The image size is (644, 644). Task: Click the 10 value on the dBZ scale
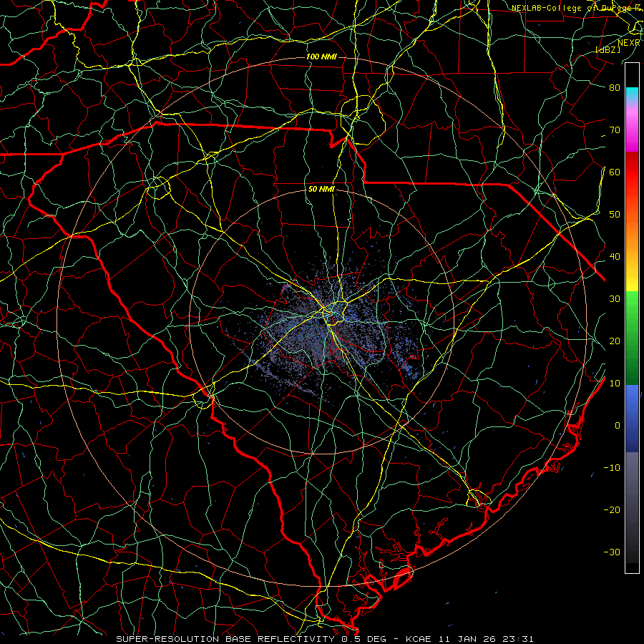click(x=615, y=384)
